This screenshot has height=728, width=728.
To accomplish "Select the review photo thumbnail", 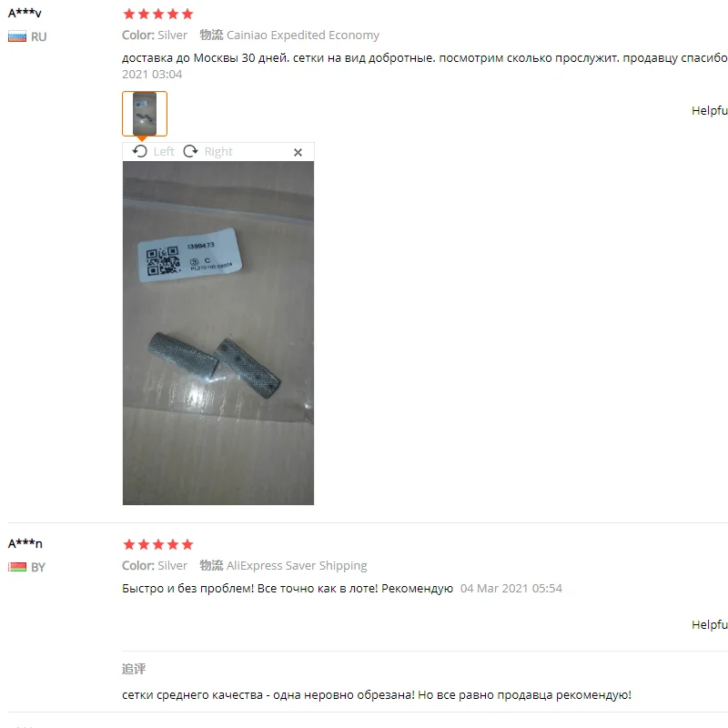I will (145, 114).
